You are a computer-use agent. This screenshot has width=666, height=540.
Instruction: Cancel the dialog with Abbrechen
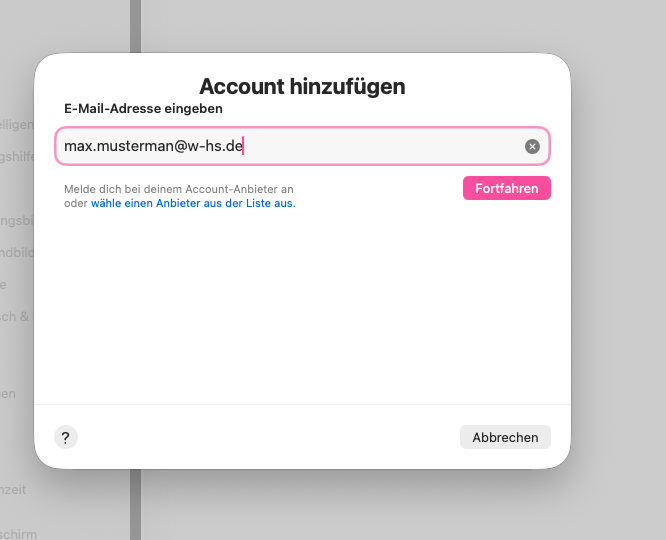505,437
